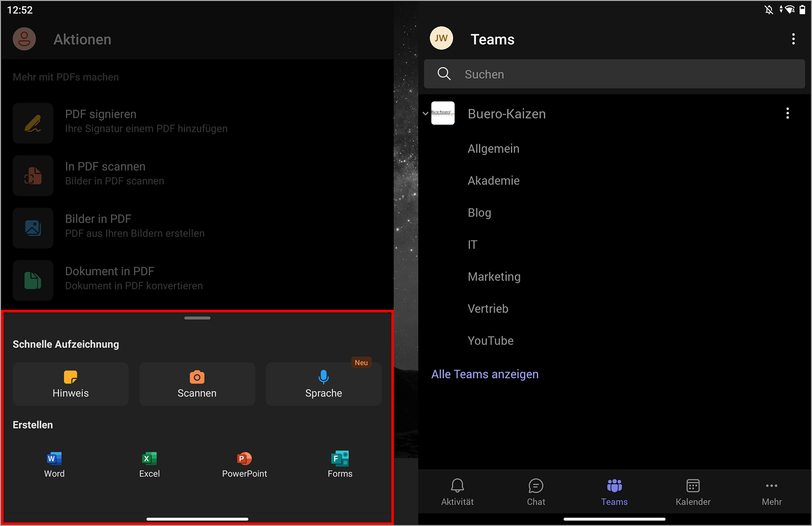Click the search magnifier icon
Screen dimensions: 812x526
[x=444, y=74]
